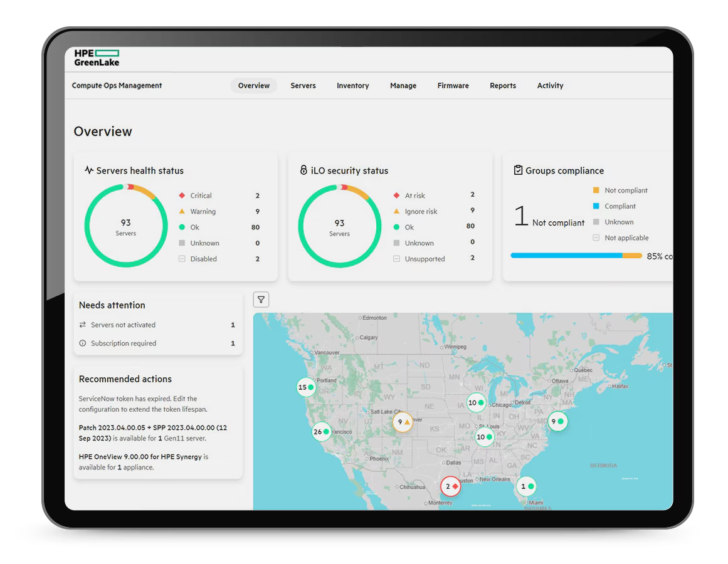Click the iLO security status donut chart
Screen dimensions: 728x564
pyautogui.click(x=340, y=226)
